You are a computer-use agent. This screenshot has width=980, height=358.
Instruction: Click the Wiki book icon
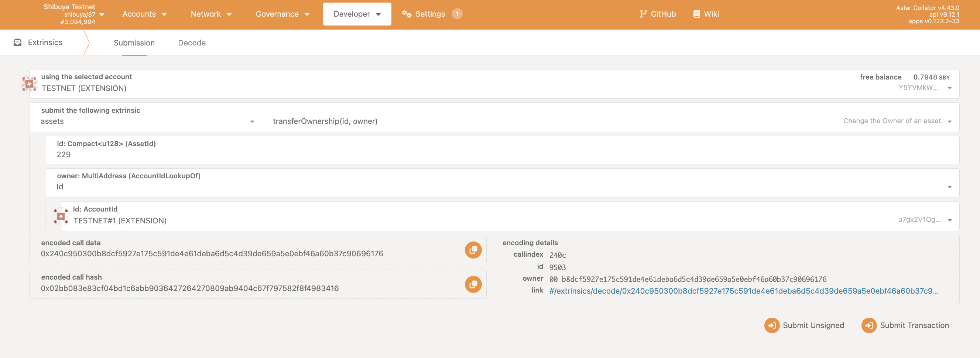(x=696, y=14)
